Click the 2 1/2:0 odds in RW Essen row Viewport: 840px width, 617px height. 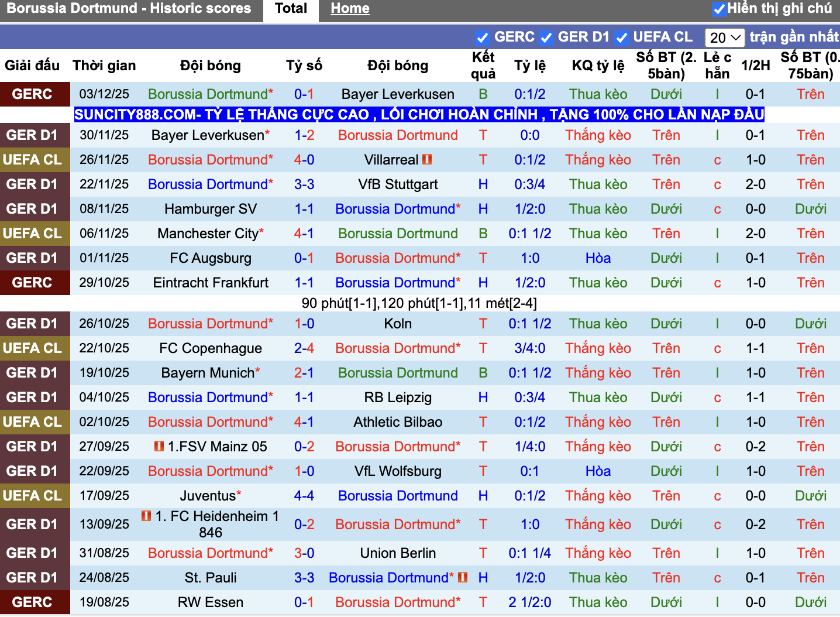tap(530, 602)
